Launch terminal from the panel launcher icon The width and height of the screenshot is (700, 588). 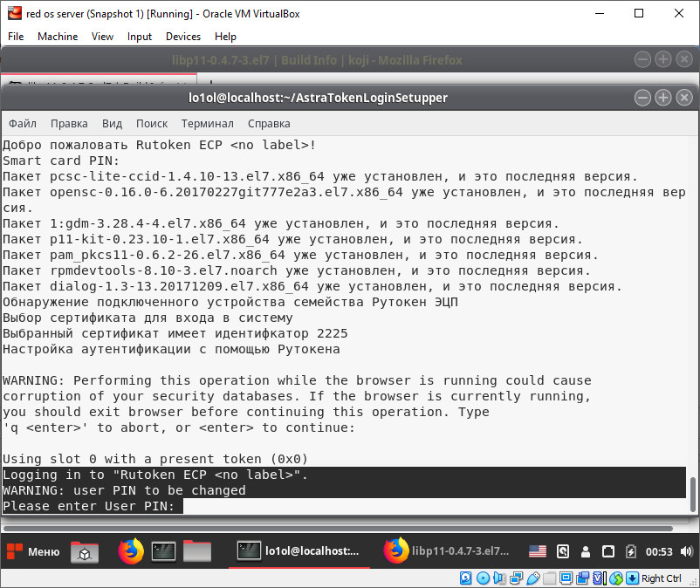point(163,552)
